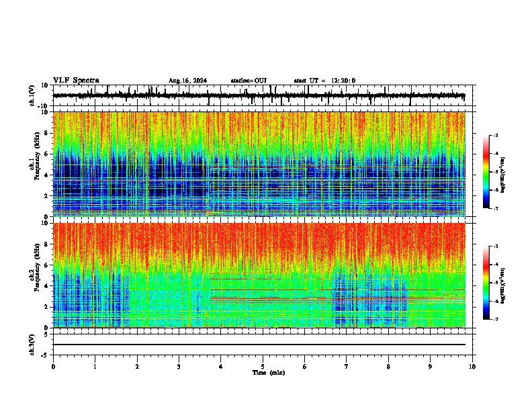Screen dimensions: 532x411
Task: Click the 'VLF Spectra' title text
Action: [x=76, y=81]
